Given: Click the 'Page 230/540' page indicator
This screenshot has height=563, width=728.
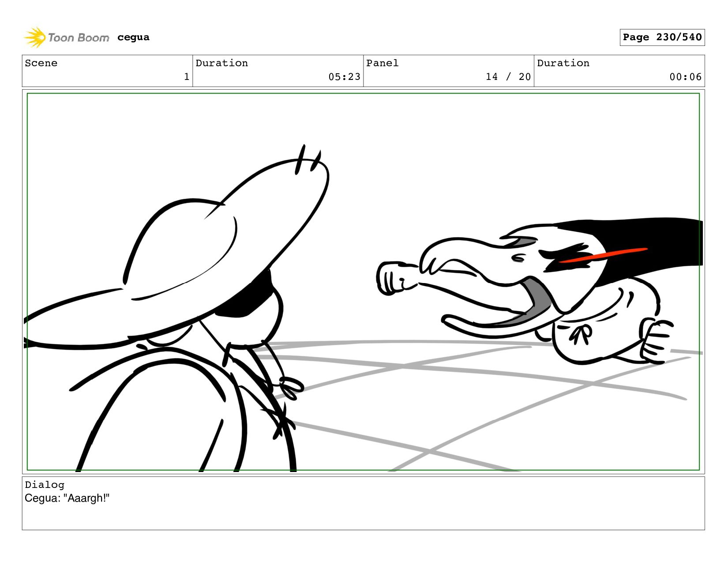Looking at the screenshot, I should (x=662, y=37).
